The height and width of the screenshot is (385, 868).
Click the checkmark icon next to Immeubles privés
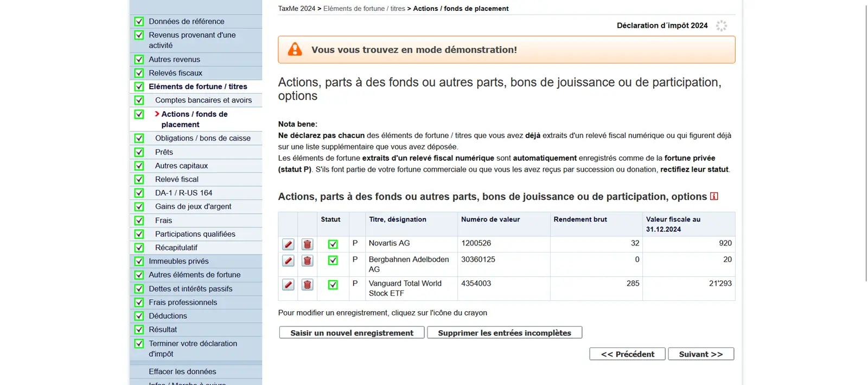139,261
